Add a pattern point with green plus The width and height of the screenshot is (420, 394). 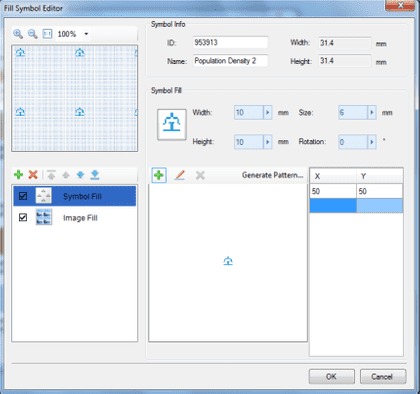point(159,175)
